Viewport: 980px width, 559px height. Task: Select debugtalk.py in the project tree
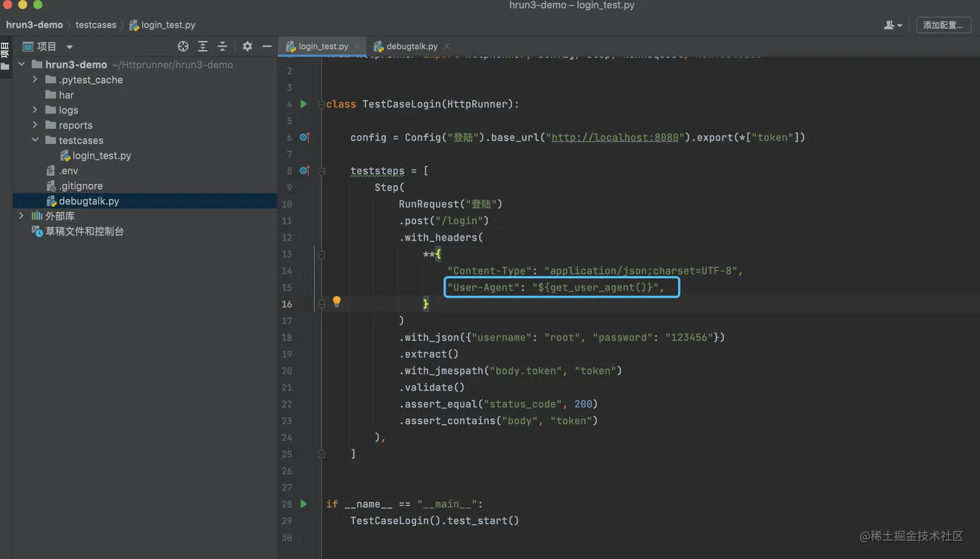[x=89, y=201]
